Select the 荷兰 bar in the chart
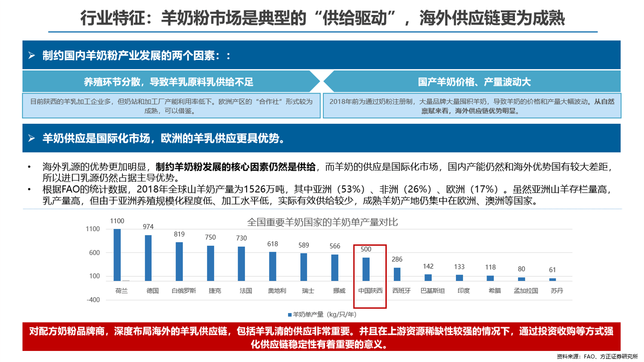Screen dimensions: 644x362 [x=117, y=255]
